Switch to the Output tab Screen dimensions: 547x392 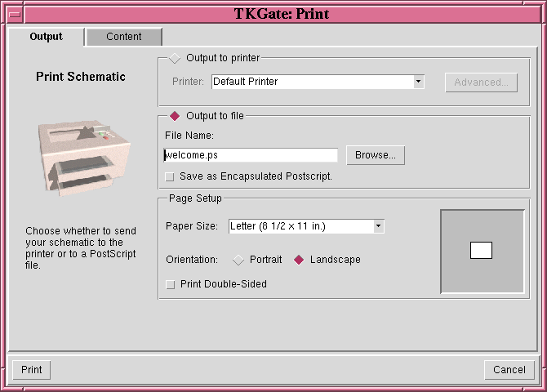pos(46,37)
